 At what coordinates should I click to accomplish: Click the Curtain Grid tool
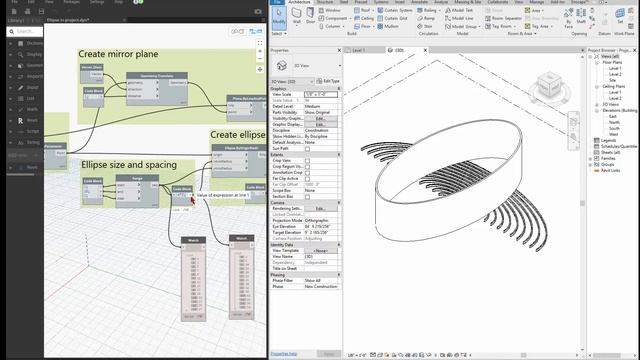(x=392, y=18)
